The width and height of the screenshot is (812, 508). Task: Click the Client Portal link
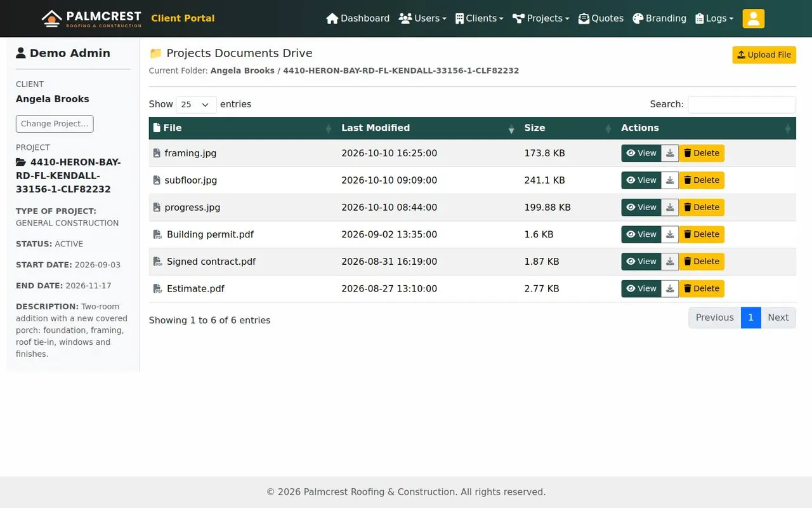pos(183,18)
